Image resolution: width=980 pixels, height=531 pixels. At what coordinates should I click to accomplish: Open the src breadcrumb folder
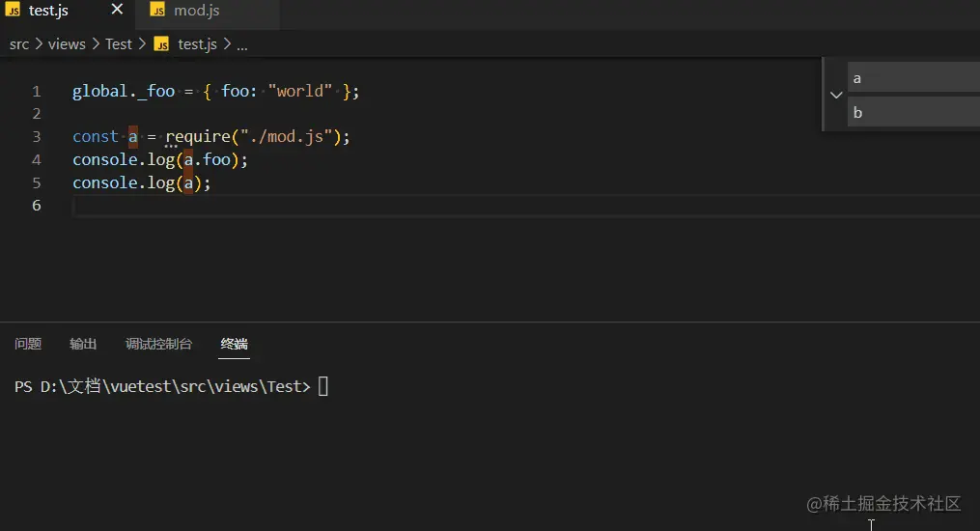(x=19, y=43)
